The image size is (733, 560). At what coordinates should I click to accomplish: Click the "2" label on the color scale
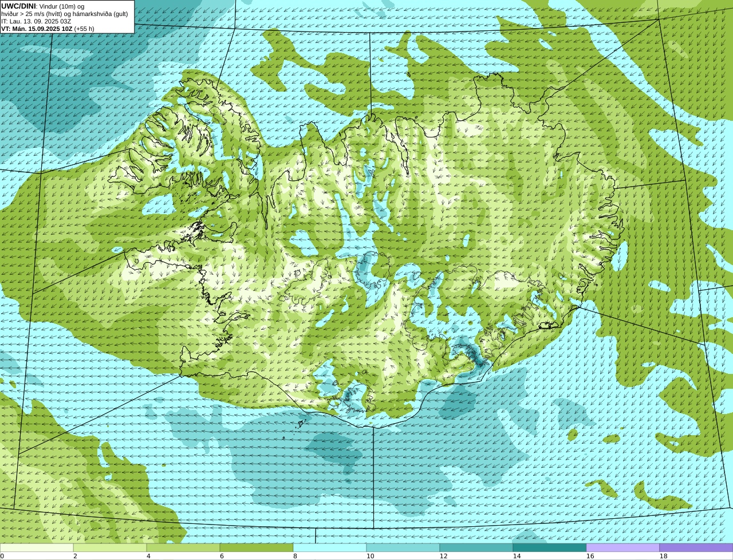point(75,556)
